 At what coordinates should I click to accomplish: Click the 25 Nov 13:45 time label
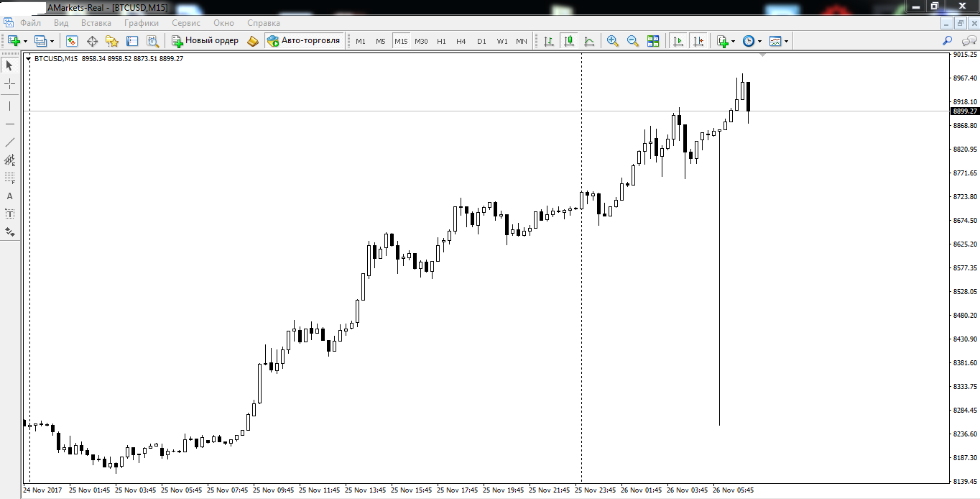[366, 490]
